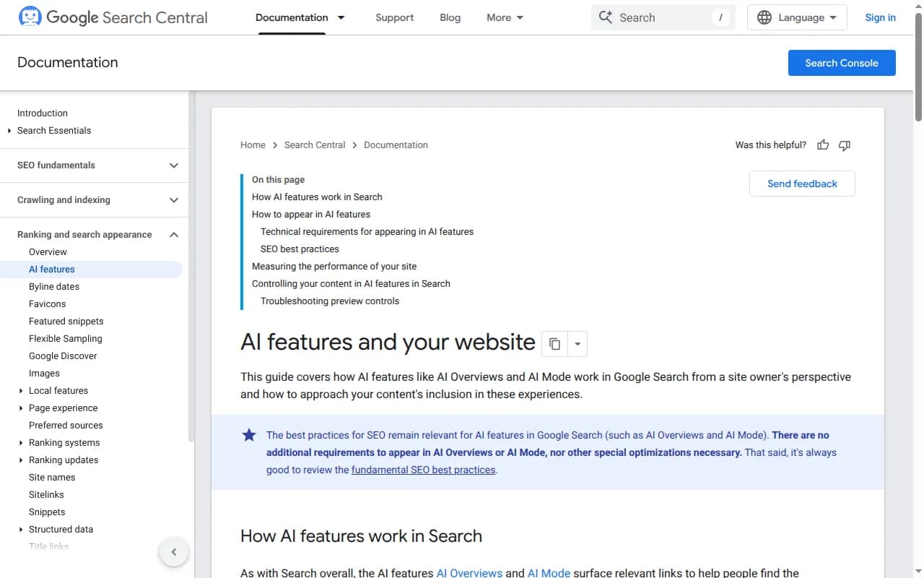Open Sitelinks in the sidebar
The height and width of the screenshot is (578, 924).
(46, 495)
